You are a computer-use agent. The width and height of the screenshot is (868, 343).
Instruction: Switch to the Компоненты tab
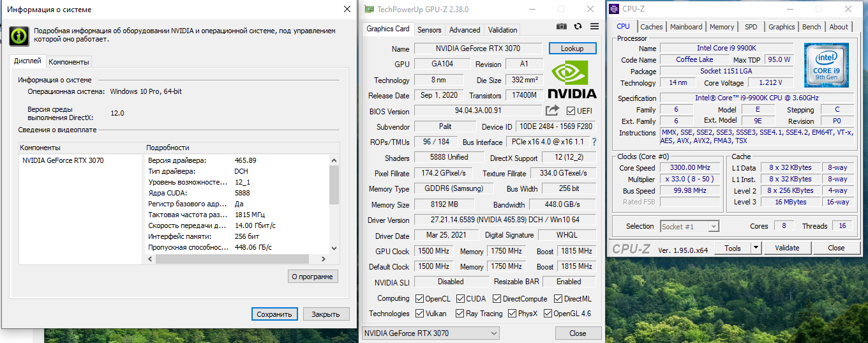tap(69, 62)
